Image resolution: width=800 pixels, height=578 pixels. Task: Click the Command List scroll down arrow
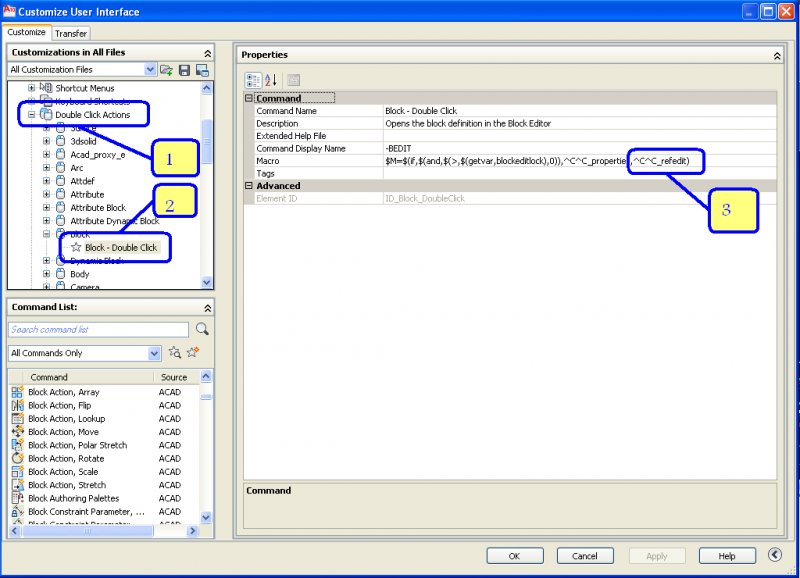click(x=206, y=517)
